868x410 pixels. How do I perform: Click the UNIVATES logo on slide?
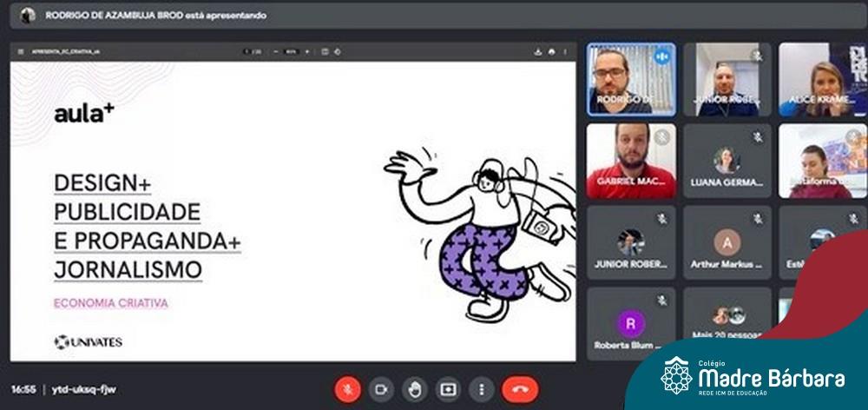88,342
